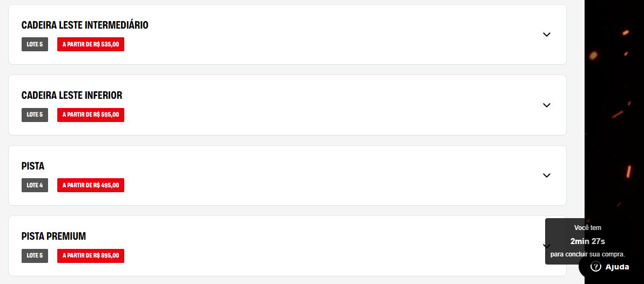Viewport: 644px width, 284px height.
Task: Click Lote 4 badge under Pista
Action: [35, 185]
